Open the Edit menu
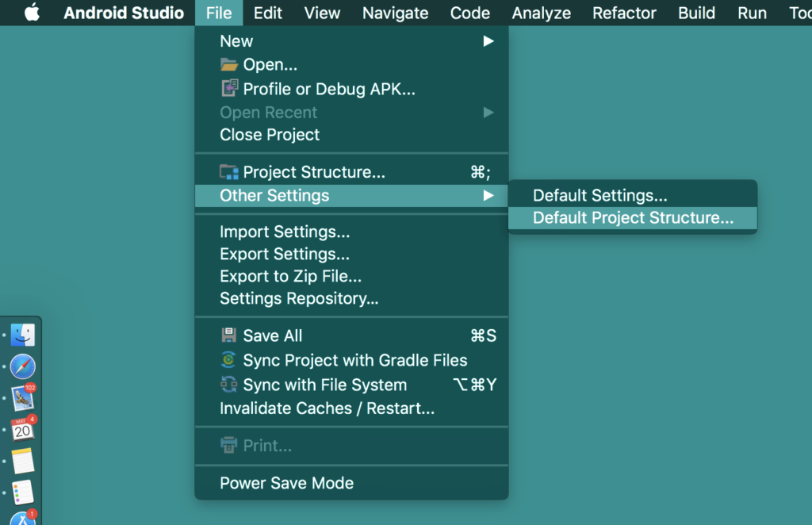This screenshot has height=525, width=812. (268, 13)
